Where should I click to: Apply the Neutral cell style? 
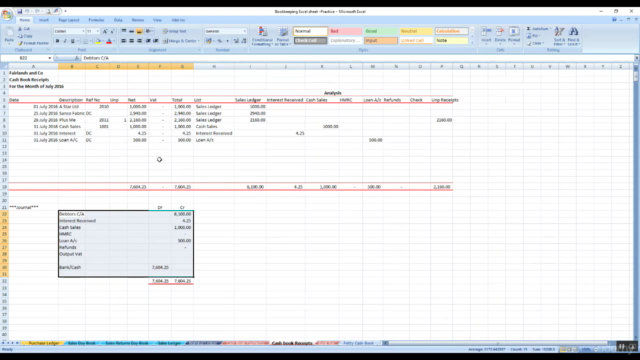(416, 31)
